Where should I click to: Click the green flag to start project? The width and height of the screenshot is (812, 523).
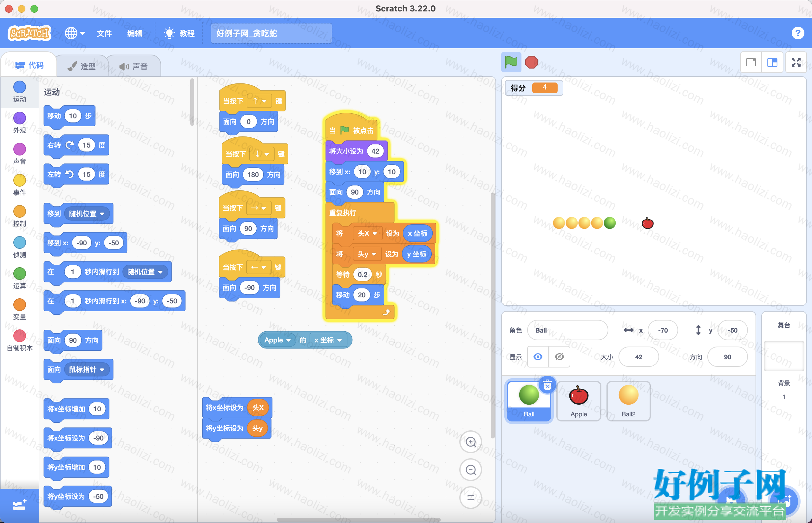pos(511,62)
